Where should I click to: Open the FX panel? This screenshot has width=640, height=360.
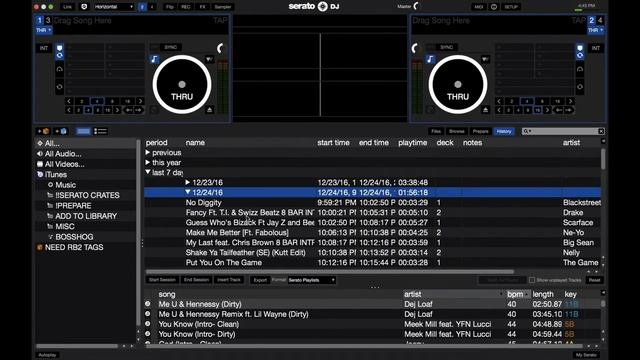pyautogui.click(x=202, y=7)
